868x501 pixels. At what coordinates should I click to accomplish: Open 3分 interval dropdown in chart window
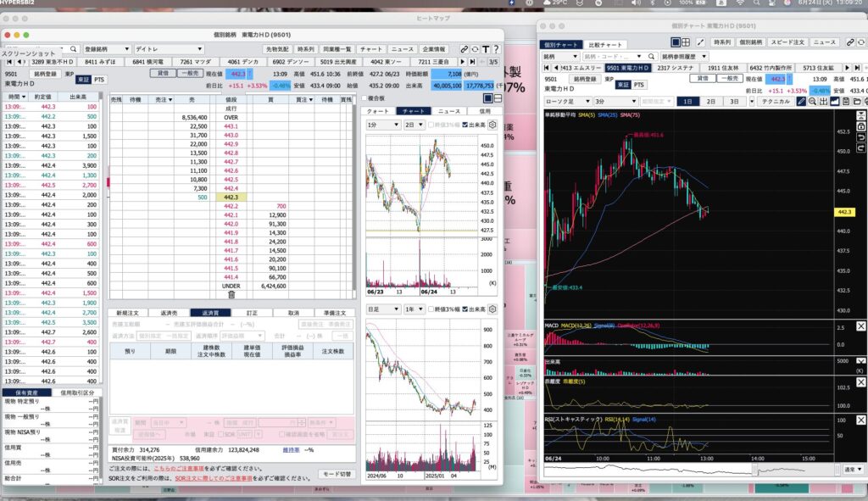point(615,102)
